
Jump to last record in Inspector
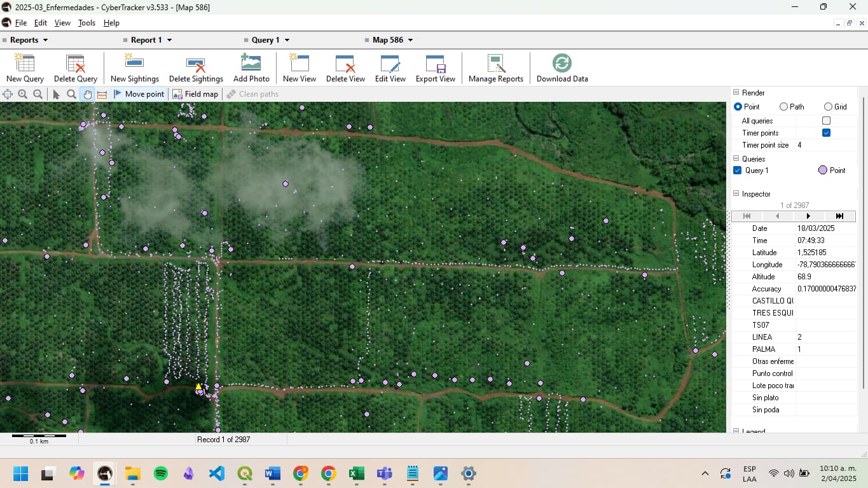tap(839, 216)
